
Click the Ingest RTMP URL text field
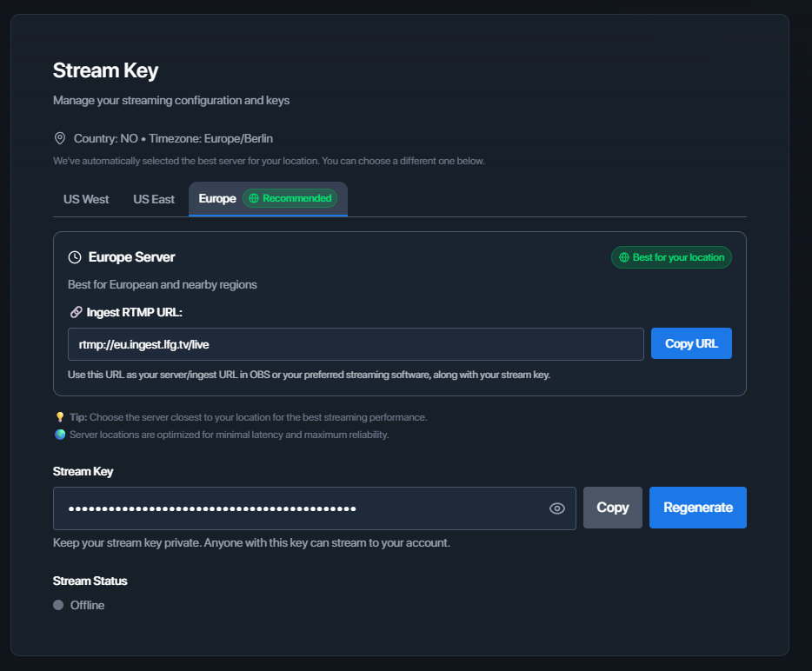point(355,344)
